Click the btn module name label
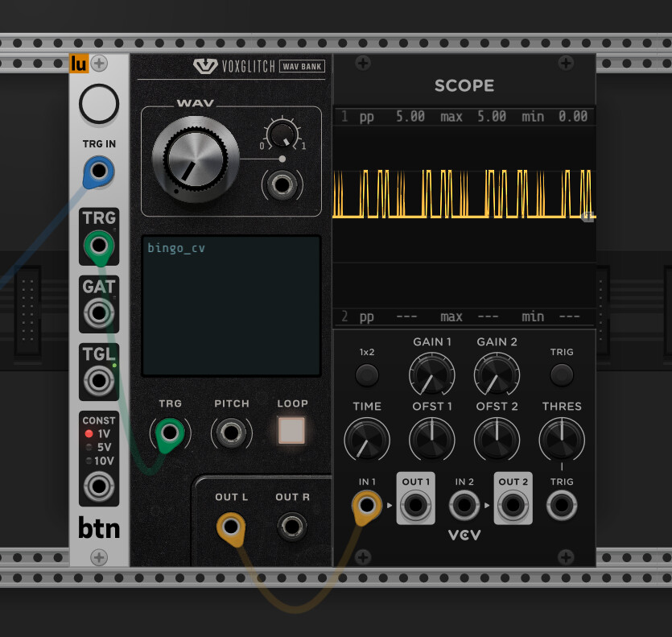Viewport: 672px width, 637px height. pos(99,528)
